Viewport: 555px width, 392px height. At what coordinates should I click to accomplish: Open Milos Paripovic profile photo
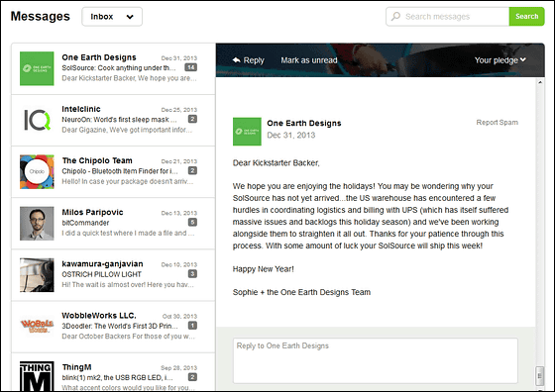[37, 224]
